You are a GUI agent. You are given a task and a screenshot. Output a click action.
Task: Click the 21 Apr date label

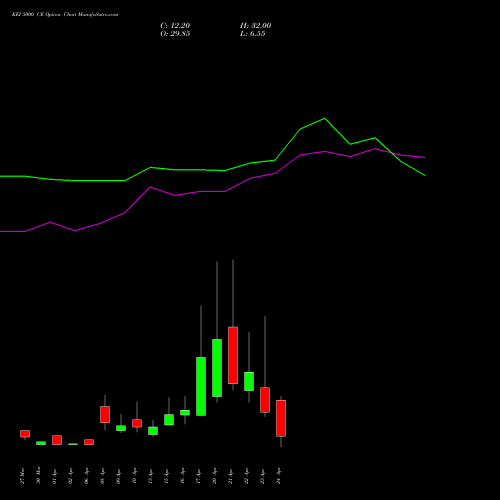pos(231,476)
